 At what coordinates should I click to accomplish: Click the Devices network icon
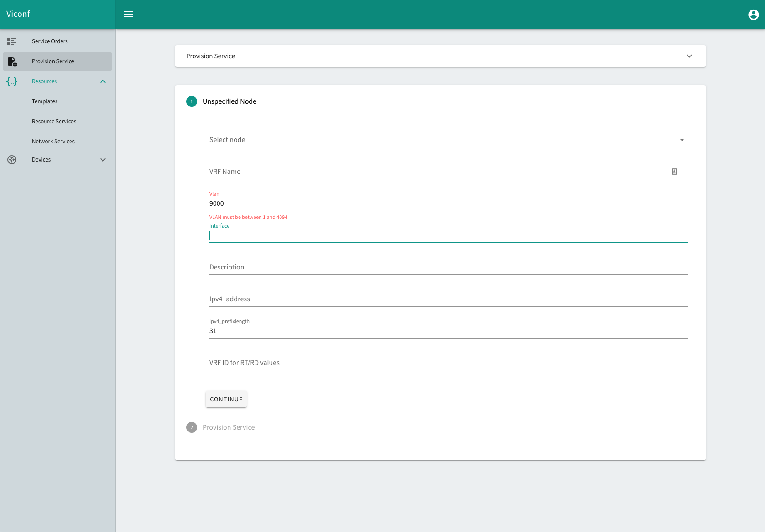pyautogui.click(x=12, y=160)
